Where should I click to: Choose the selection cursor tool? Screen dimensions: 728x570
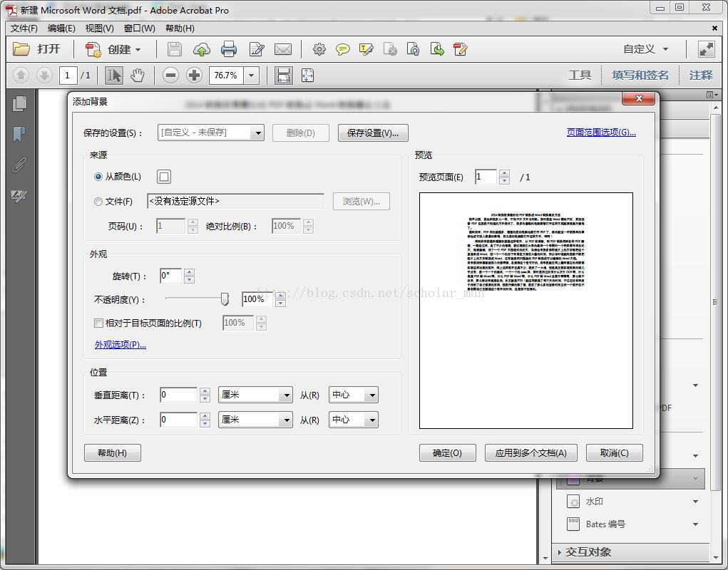pos(114,75)
